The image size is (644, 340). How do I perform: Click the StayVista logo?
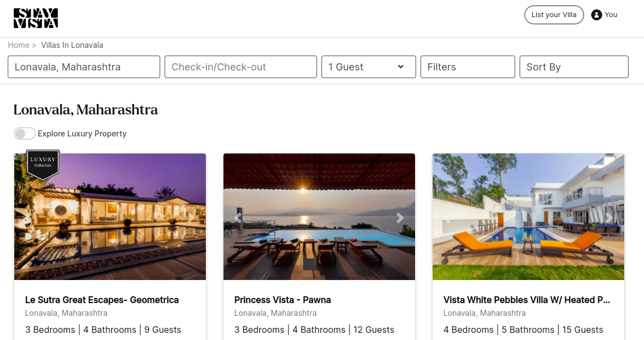[36, 18]
